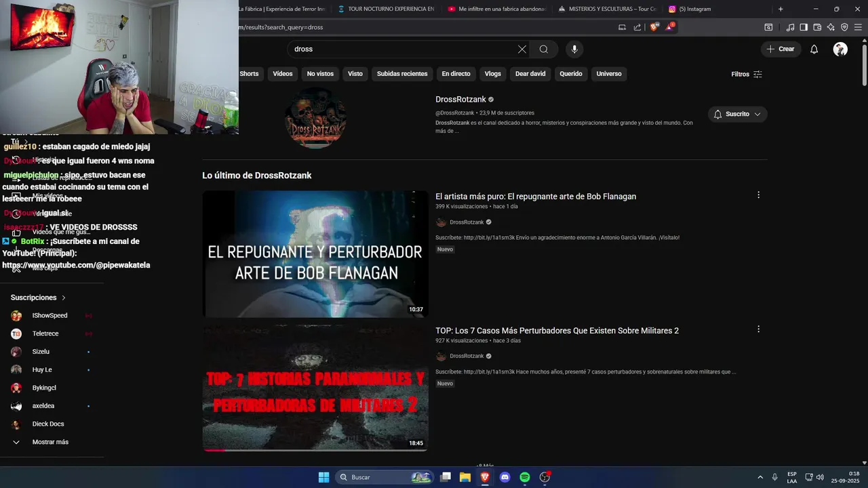Show hidden system tray icons
The height and width of the screenshot is (488, 868).
click(x=759, y=477)
